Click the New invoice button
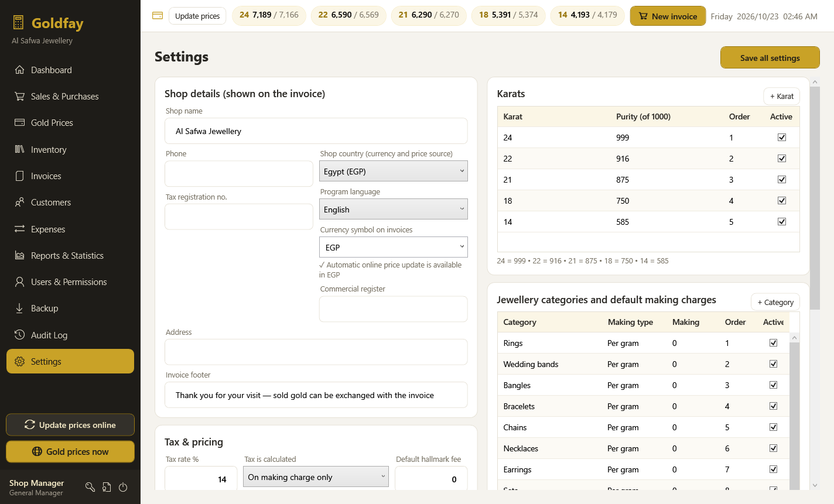Image resolution: width=834 pixels, height=504 pixels. (668, 16)
